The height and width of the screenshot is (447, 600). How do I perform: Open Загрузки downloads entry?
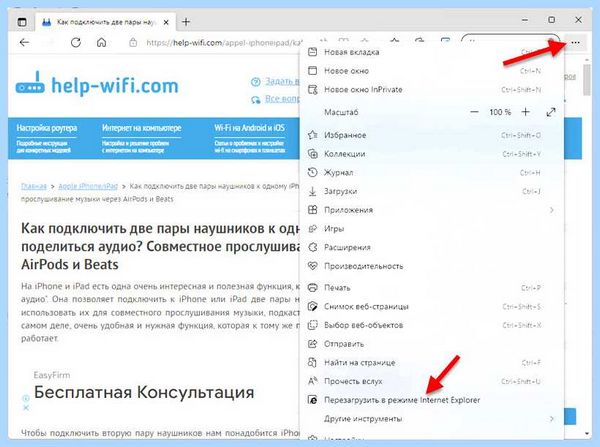click(432, 191)
